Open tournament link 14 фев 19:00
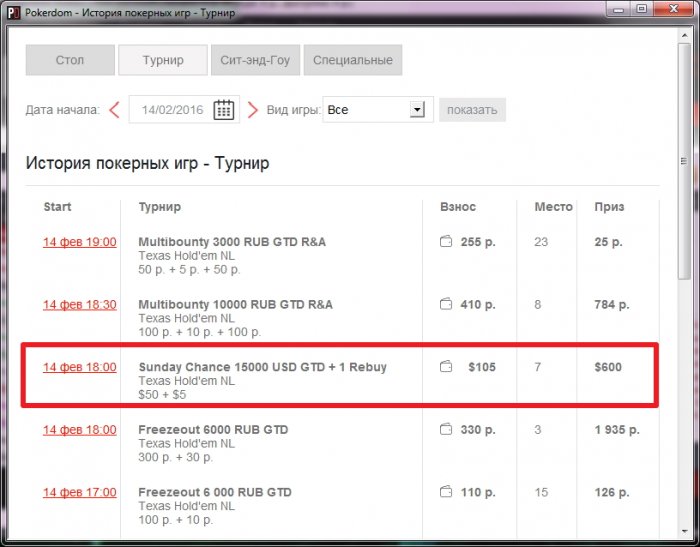Image resolution: width=700 pixels, height=547 pixels. pyautogui.click(x=79, y=242)
